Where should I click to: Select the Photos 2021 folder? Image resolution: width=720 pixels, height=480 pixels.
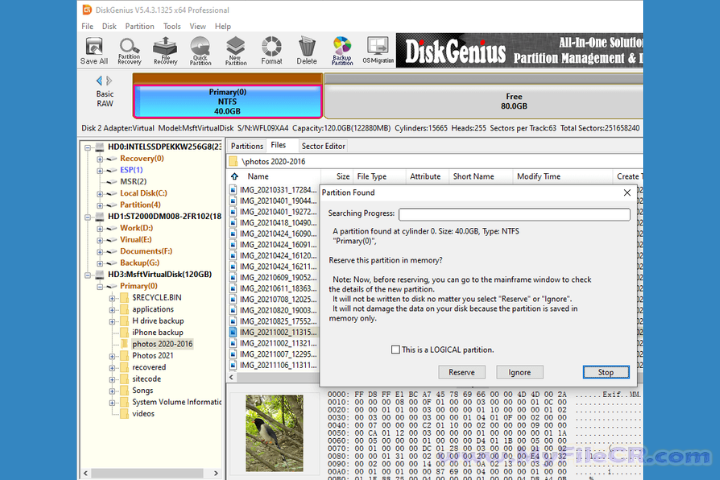153,356
